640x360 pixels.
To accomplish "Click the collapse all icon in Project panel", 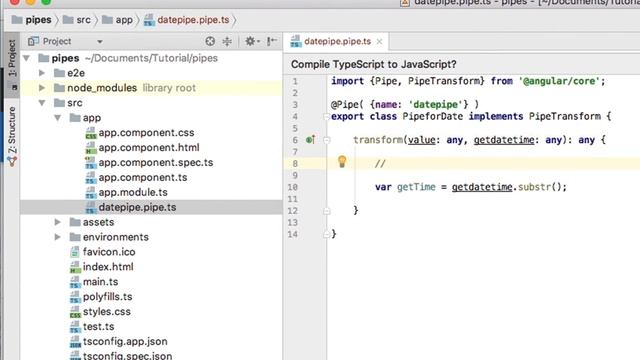I will coord(227,41).
